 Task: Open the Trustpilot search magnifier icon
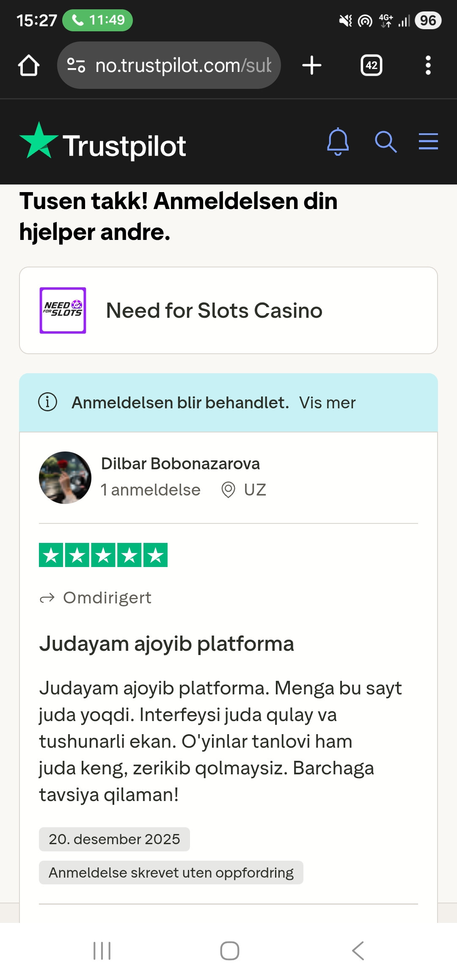385,141
